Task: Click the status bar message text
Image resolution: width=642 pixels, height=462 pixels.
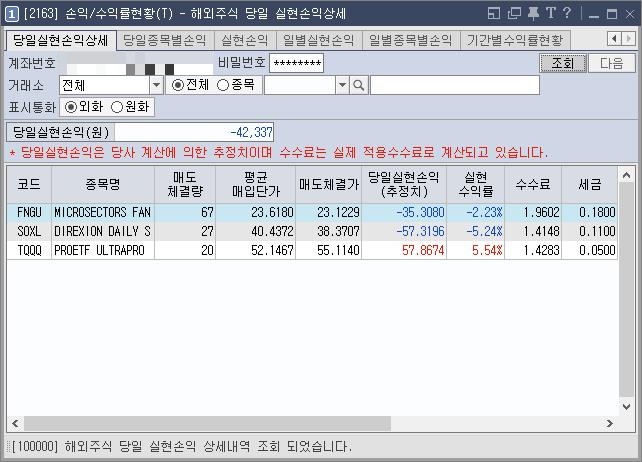Action: click(x=182, y=446)
